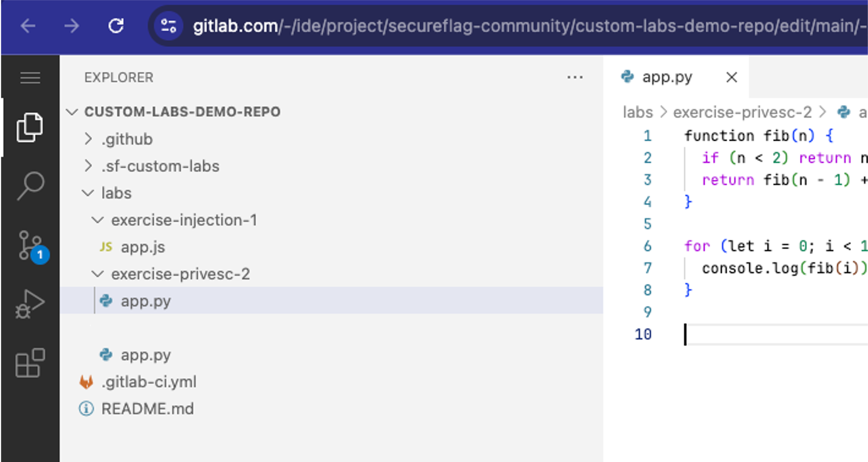
Task: Open the hamburger menu in activity bar
Action: tap(30, 78)
